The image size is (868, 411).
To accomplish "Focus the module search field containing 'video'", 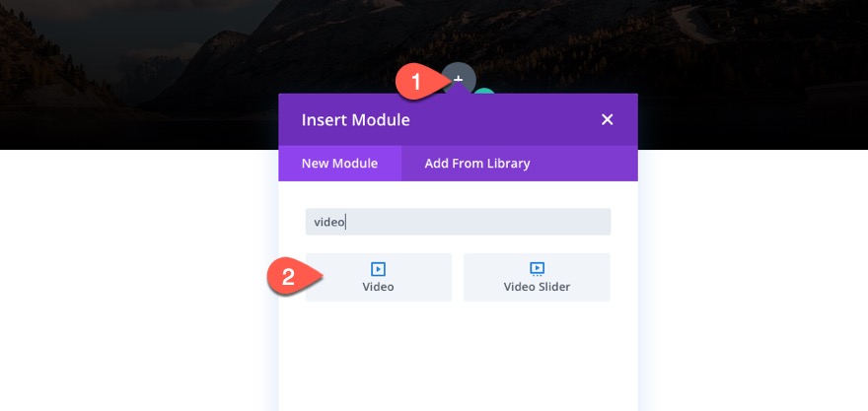I will coord(458,222).
